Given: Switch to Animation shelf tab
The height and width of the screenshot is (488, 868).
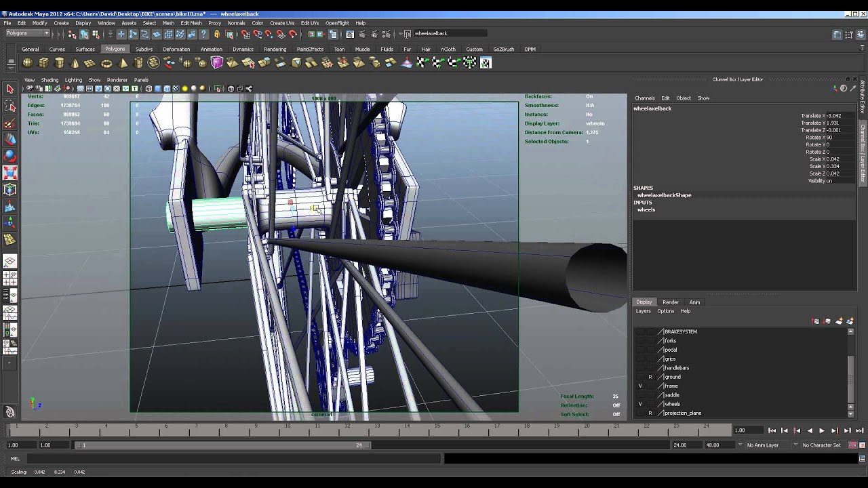Looking at the screenshot, I should (x=212, y=49).
